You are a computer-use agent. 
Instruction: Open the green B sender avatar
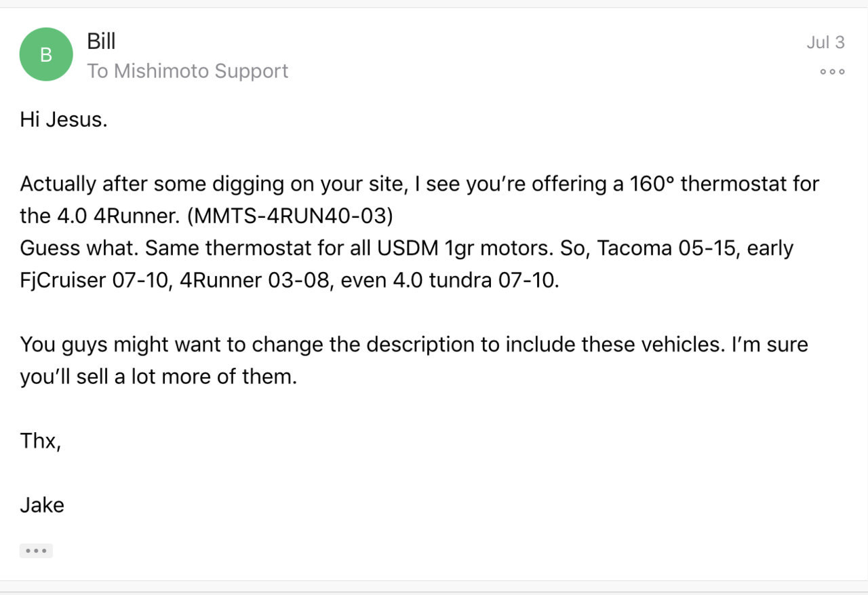click(46, 54)
